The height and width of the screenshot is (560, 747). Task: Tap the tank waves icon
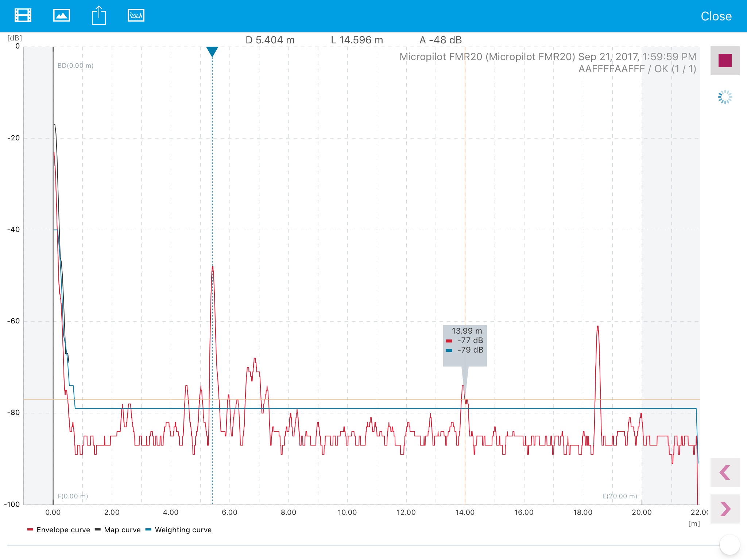(136, 16)
